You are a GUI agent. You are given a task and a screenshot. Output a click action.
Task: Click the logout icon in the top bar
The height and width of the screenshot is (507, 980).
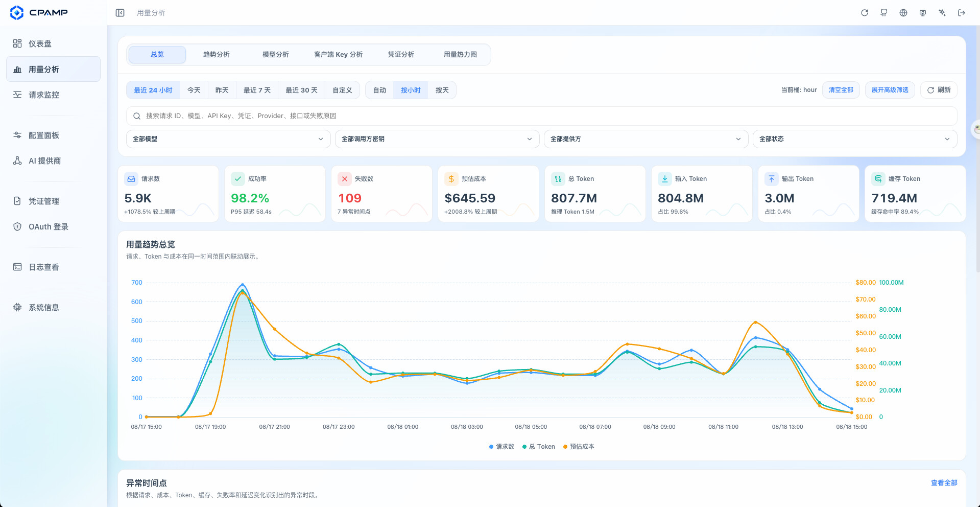pyautogui.click(x=962, y=13)
